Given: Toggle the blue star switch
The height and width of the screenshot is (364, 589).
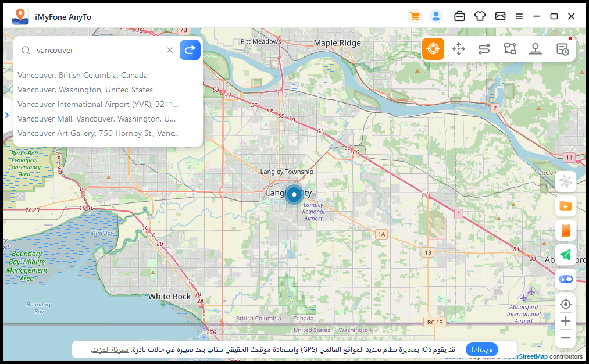Looking at the screenshot, I should tap(565, 279).
